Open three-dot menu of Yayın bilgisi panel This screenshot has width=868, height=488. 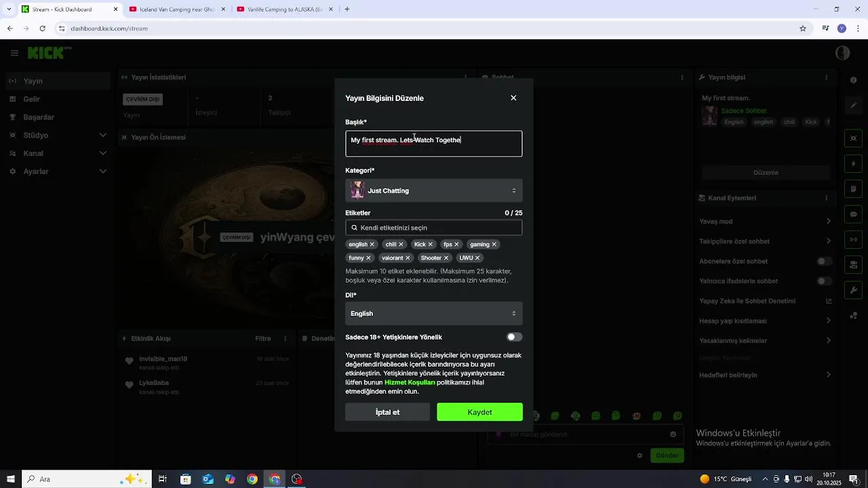826,77
